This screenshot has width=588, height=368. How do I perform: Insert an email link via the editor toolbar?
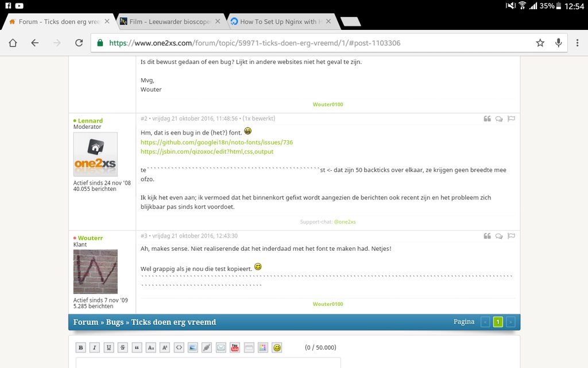coord(221,348)
